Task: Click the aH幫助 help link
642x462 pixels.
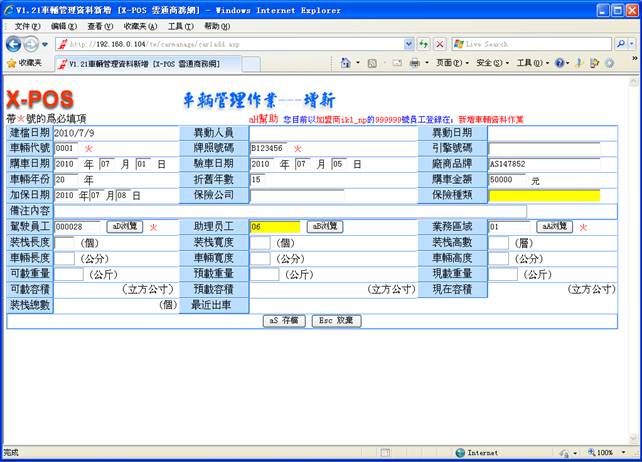Action: tap(263, 118)
